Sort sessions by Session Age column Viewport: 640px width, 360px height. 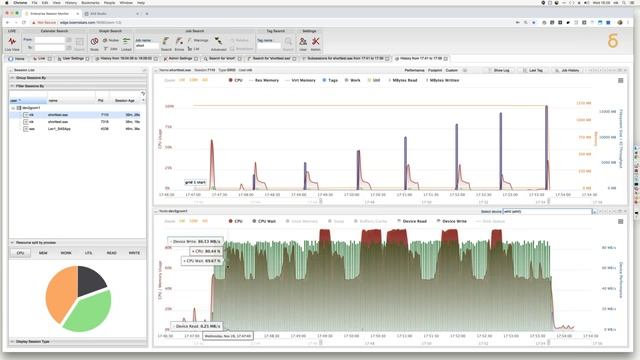124,100
